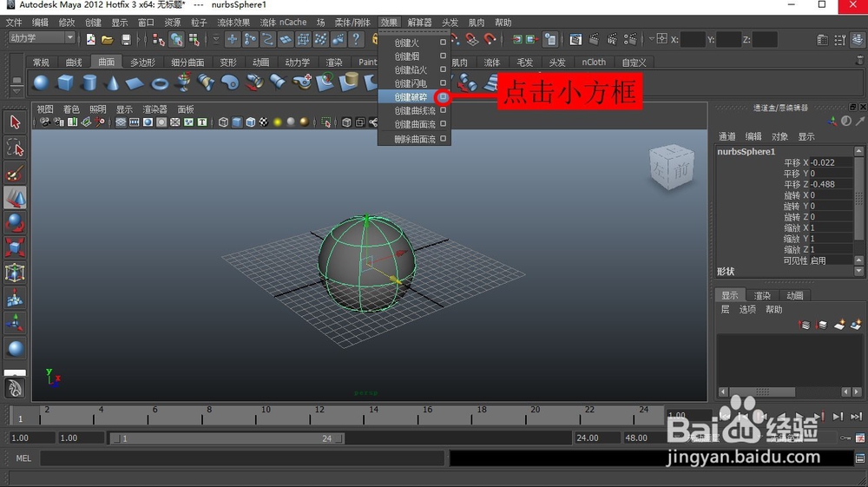Viewport: 868px width, 487px height.
Task: Click frame 12 on time slider
Action: point(319,414)
